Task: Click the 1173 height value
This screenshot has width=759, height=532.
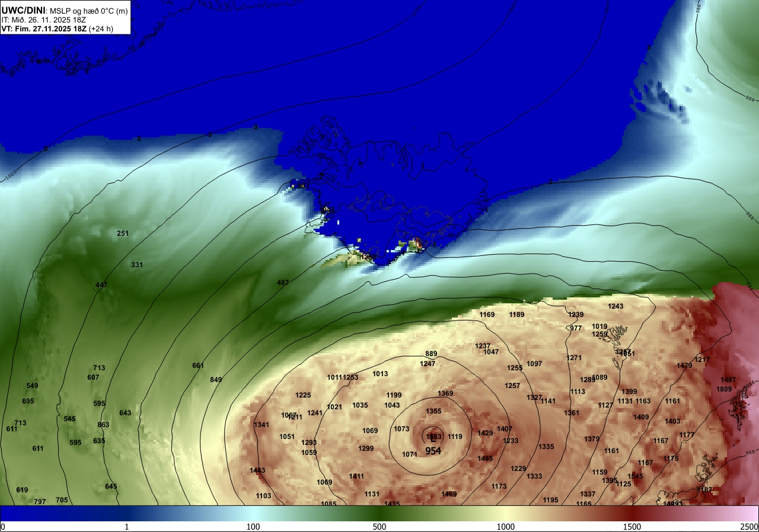Action: click(499, 486)
